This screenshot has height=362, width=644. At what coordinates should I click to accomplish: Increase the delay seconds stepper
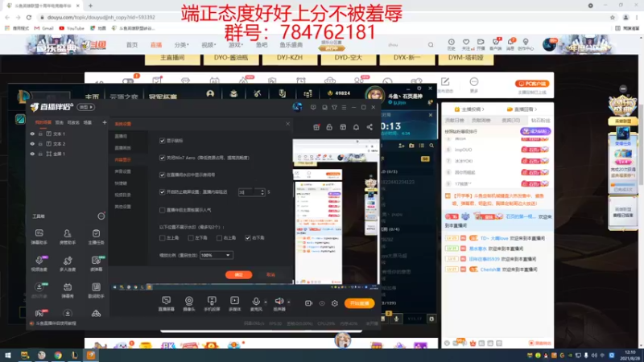point(262,190)
